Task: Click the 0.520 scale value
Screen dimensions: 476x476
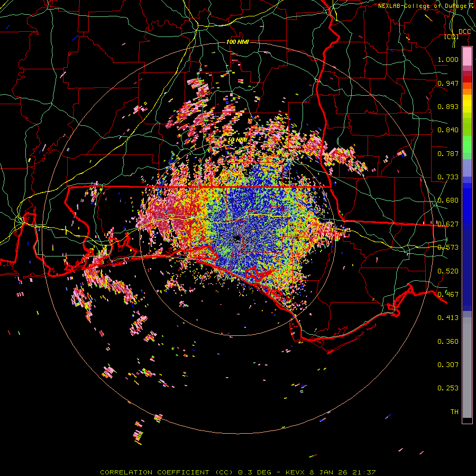Action: click(448, 271)
